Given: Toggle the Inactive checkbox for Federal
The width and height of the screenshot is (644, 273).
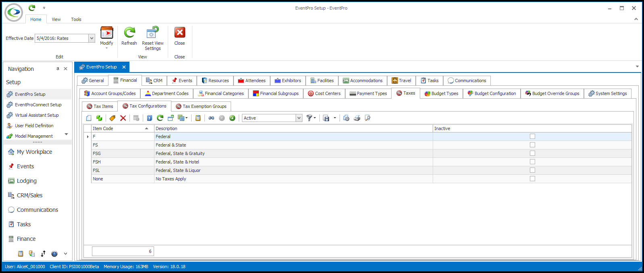Looking at the screenshot, I should coord(532,136).
